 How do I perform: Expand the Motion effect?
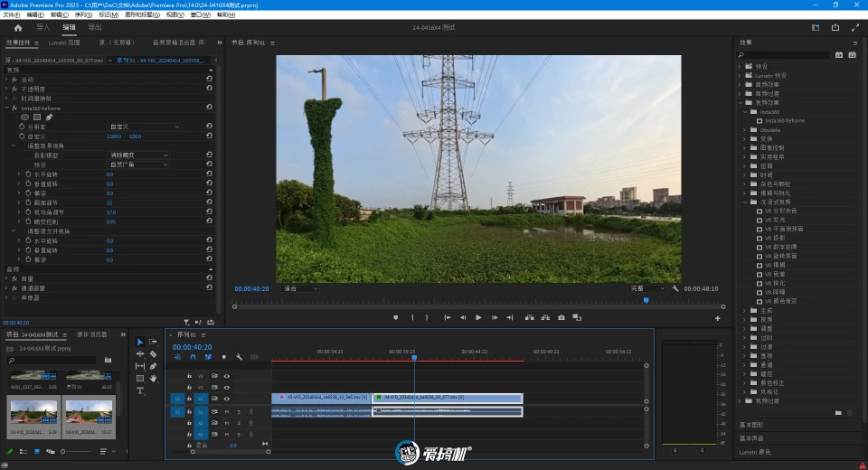(x=7, y=80)
